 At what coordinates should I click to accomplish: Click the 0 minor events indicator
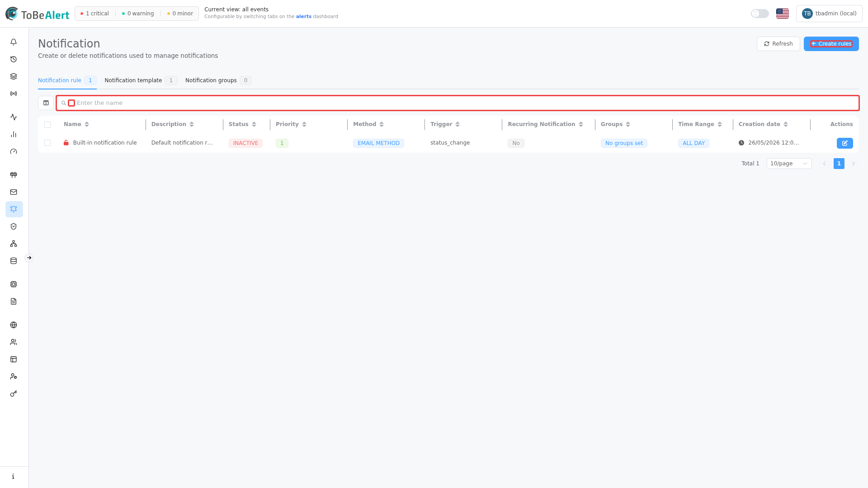point(180,14)
